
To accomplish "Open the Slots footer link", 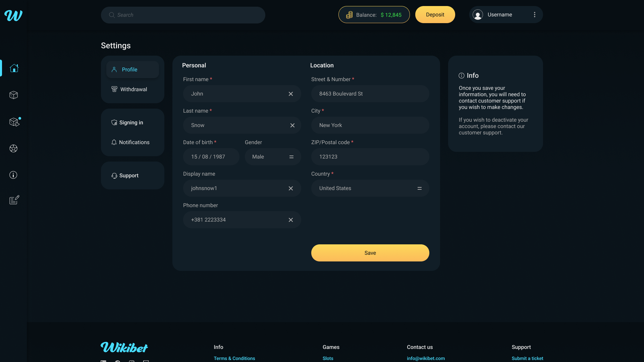I will (328, 358).
